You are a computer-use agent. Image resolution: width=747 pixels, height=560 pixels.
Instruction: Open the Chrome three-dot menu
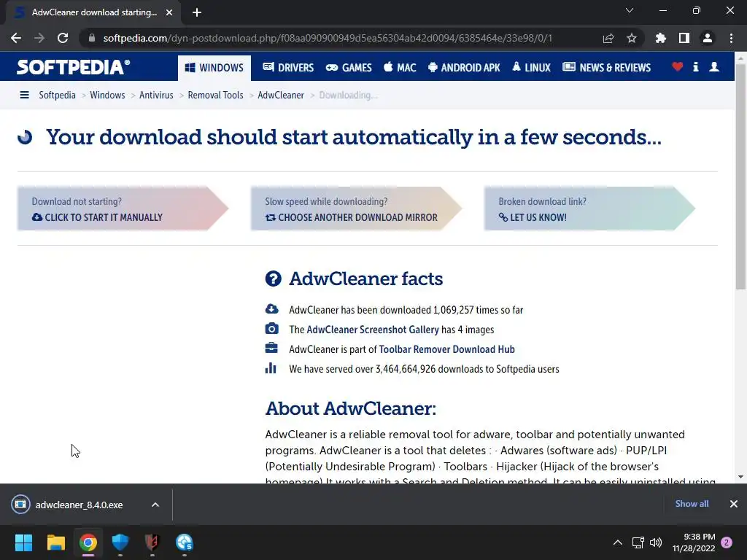pos(731,38)
